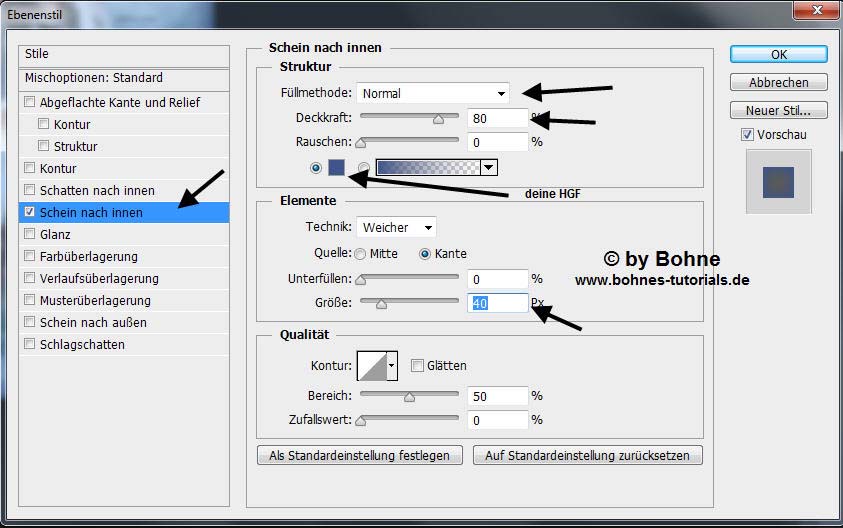Select Schein nach außen in style list
The image size is (843, 528).
click(x=93, y=322)
